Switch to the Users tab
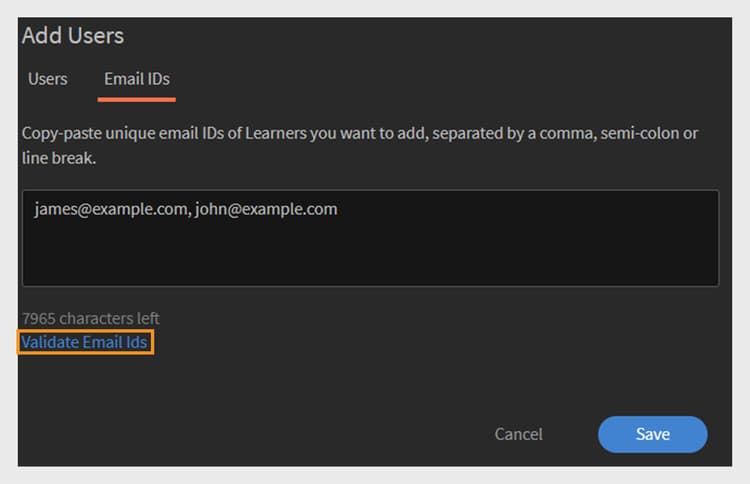The image size is (750, 484). 47,79
